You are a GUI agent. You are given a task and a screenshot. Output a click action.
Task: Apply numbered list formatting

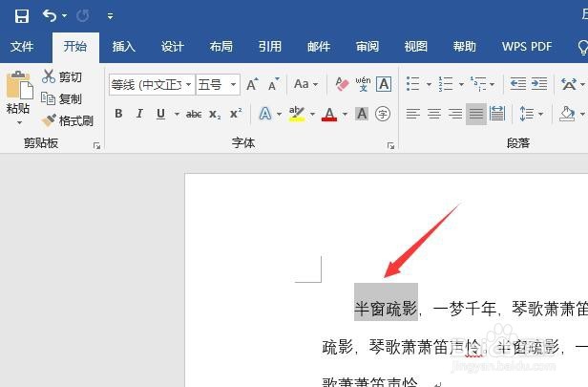446,84
